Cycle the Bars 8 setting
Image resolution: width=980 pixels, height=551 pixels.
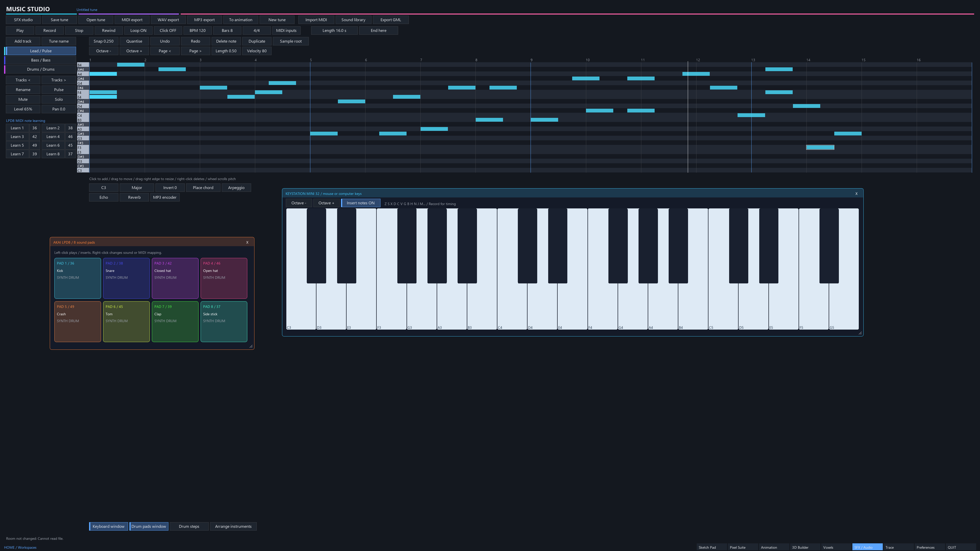227,30
